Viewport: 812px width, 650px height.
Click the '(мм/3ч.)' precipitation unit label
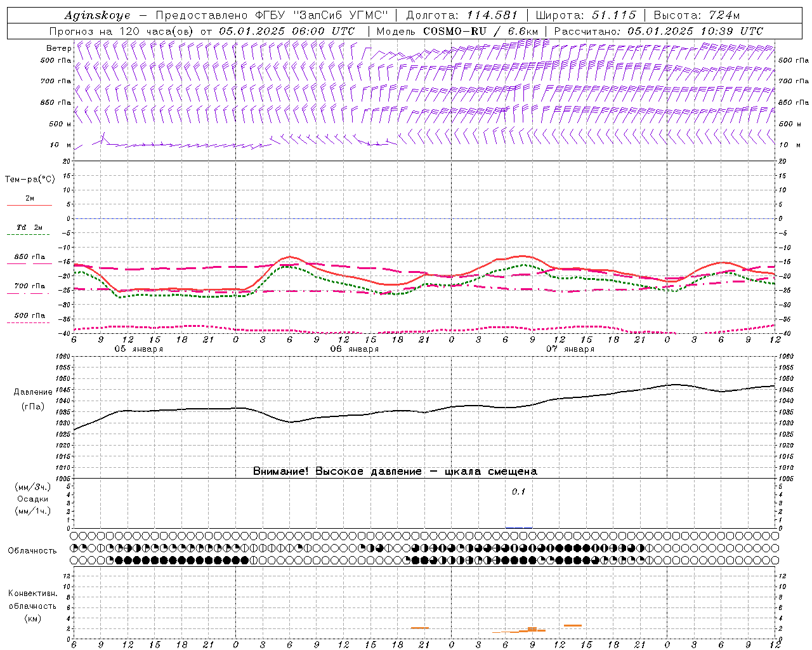[x=33, y=487]
